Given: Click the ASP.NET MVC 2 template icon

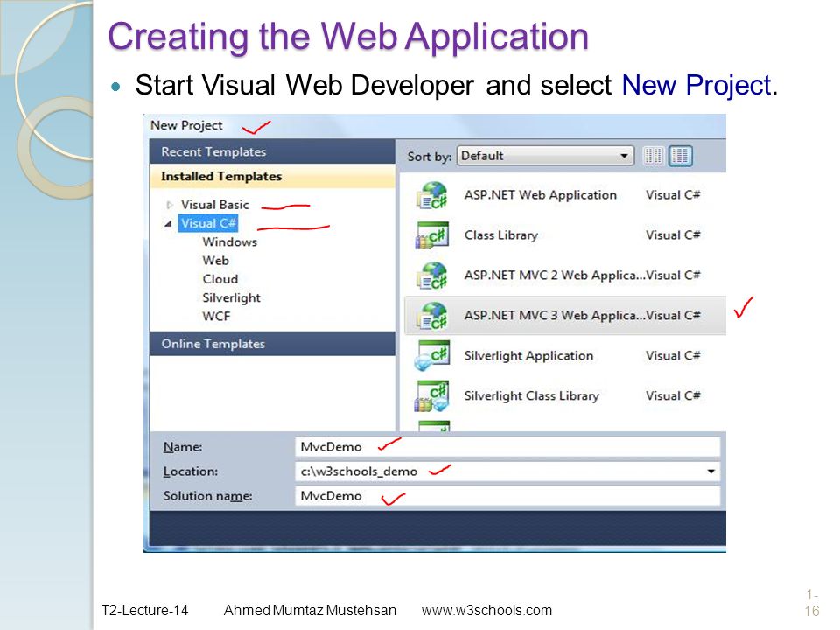Looking at the screenshot, I should pos(432,276).
